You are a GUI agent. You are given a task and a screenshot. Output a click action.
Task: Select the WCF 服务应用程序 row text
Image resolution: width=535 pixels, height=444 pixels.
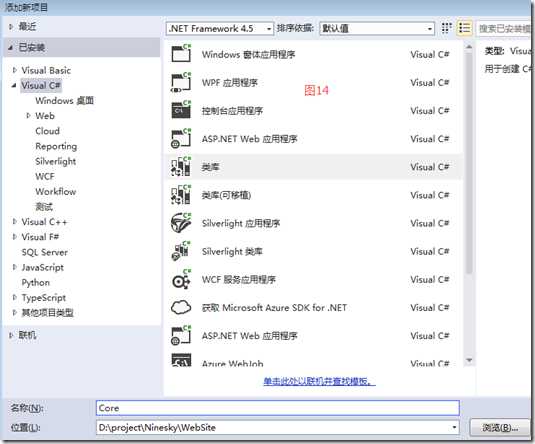pos(238,280)
